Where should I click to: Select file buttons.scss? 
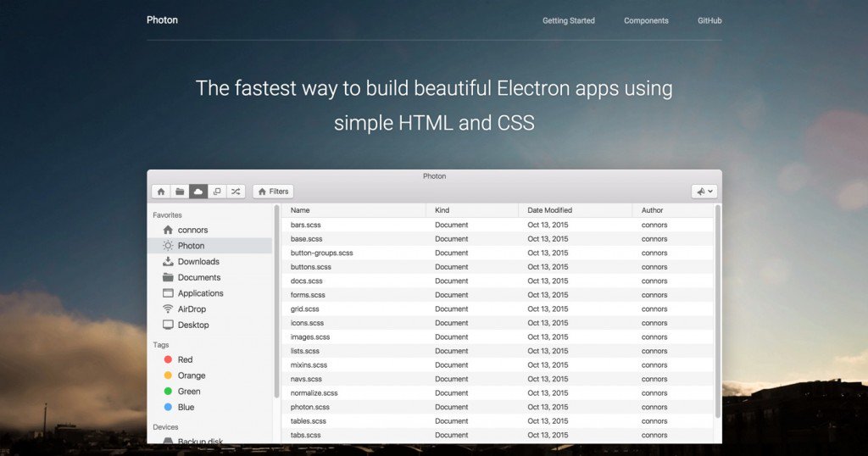point(498,267)
